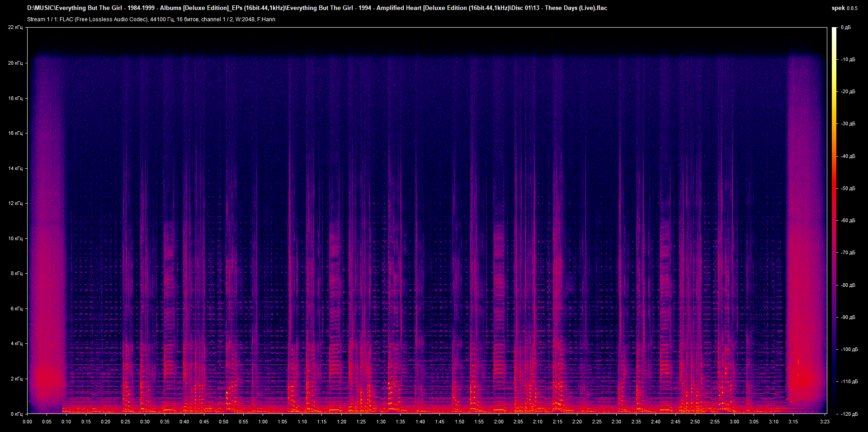
Task: Pick the 1:35 time axis label
Action: pyautogui.click(x=400, y=422)
